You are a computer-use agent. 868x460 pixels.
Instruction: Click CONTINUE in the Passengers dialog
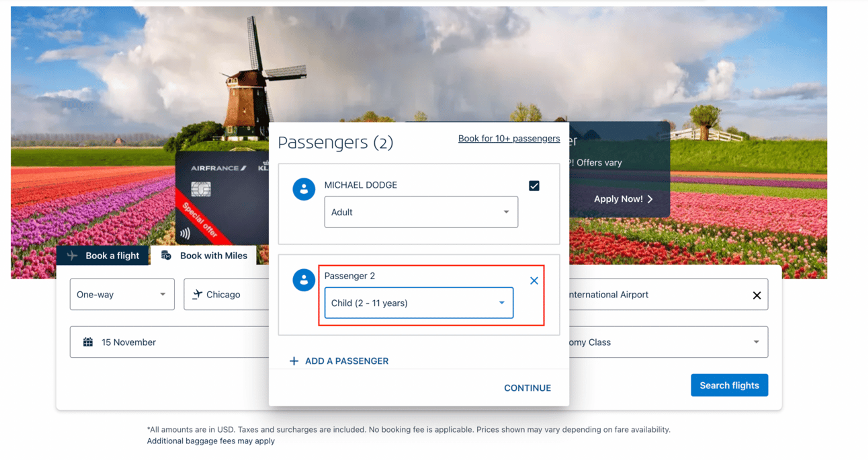point(527,388)
